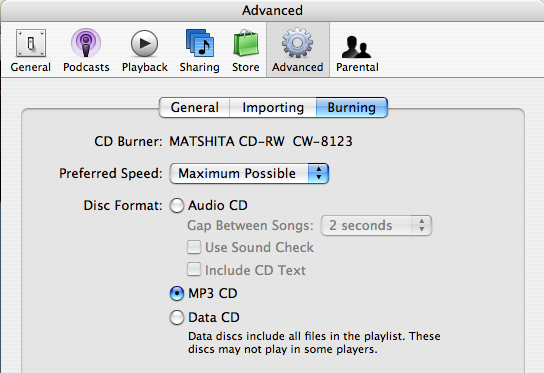This screenshot has height=373, width=544.
Task: Open the Podcasts preferences pane
Action: point(86,50)
